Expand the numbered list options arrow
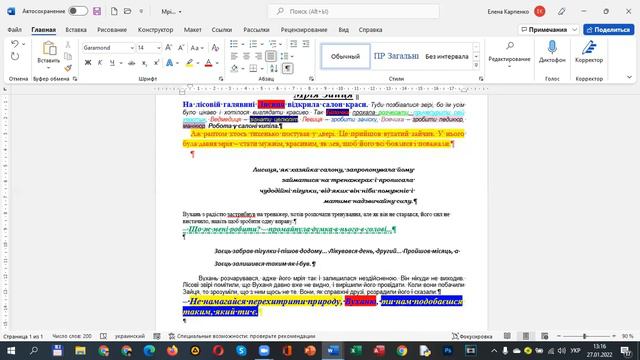Image resolution: width=640 pixels, height=360 pixels. click(x=262, y=44)
